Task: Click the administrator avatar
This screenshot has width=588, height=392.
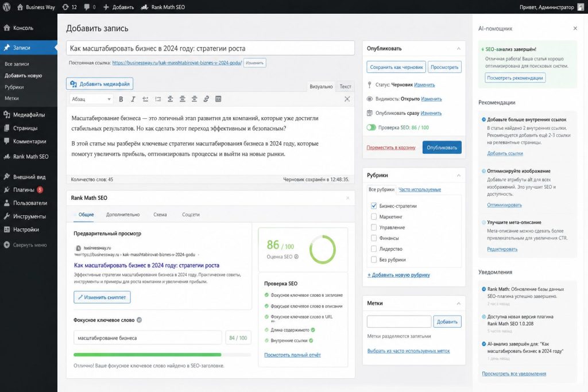Action: coord(581,7)
